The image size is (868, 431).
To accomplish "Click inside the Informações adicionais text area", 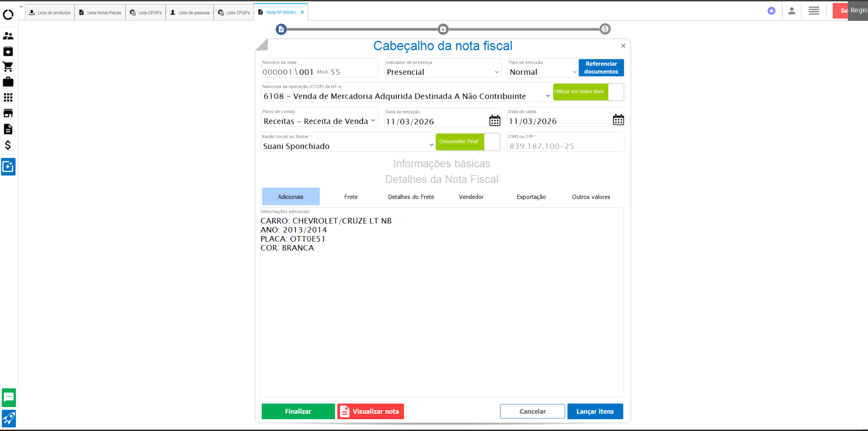I will [441, 317].
